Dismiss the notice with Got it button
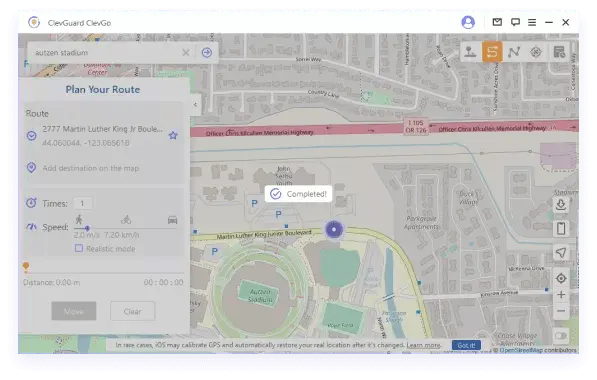 [x=466, y=345]
